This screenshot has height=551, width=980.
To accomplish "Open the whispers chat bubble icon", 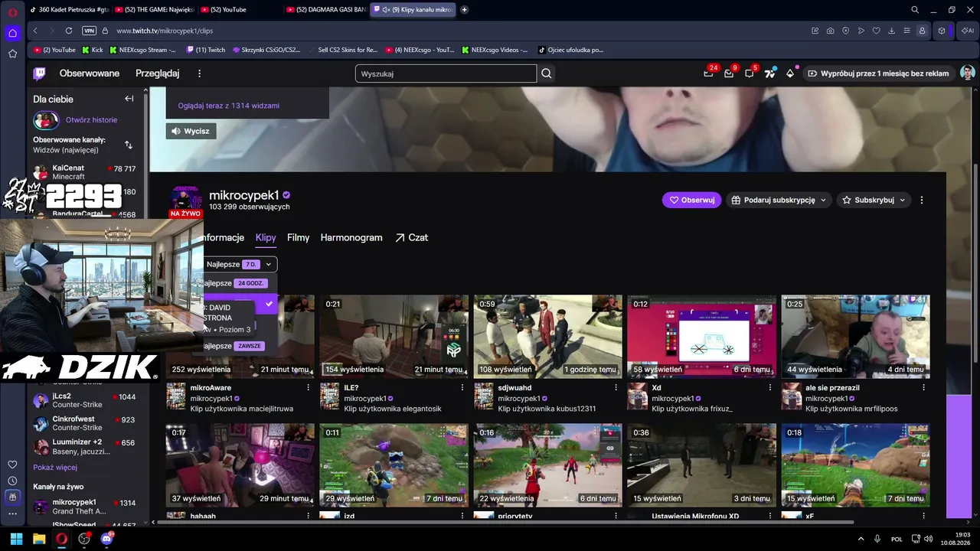I will pyautogui.click(x=750, y=73).
